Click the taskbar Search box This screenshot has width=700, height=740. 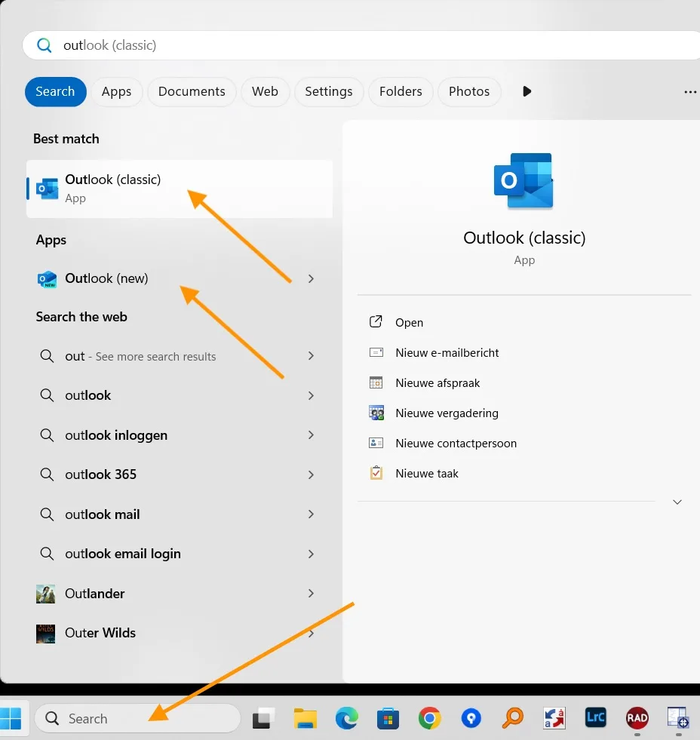138,718
